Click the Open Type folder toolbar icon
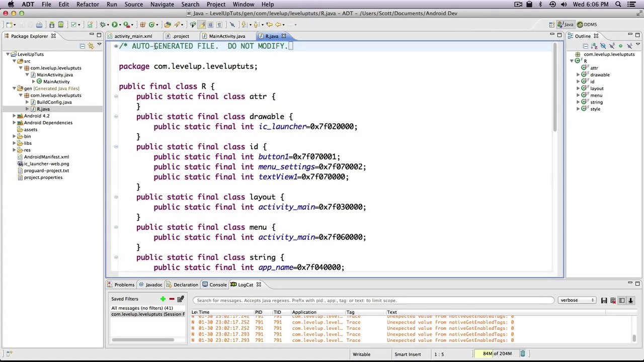Viewport: 644px width, 362px height. (168, 24)
